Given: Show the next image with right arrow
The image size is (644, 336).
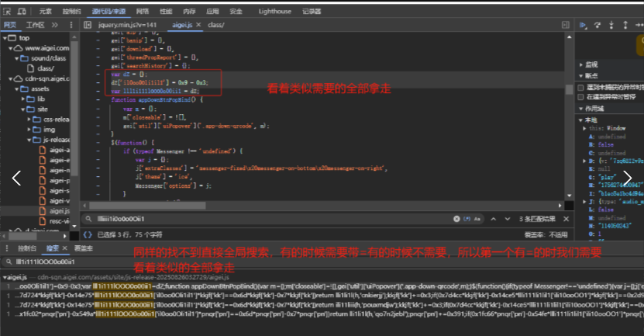Looking at the screenshot, I should (627, 178).
